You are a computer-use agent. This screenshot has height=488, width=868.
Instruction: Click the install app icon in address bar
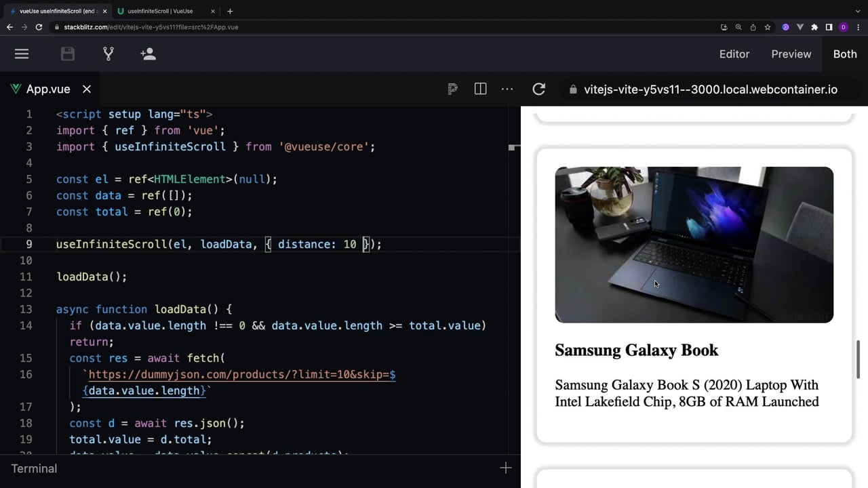click(x=724, y=27)
